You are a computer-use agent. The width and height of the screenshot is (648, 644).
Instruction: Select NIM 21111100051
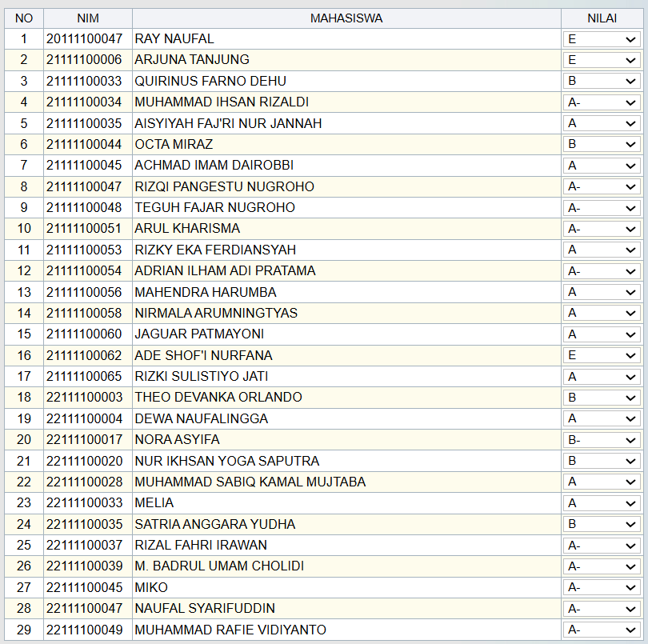tap(84, 229)
